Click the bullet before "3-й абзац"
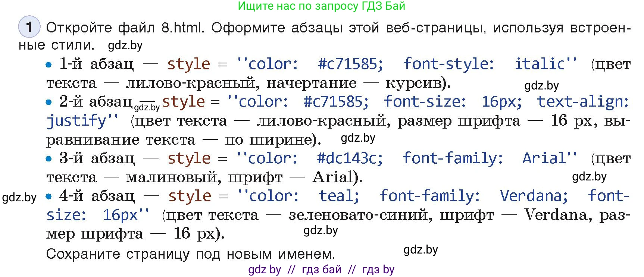 click(49, 159)
